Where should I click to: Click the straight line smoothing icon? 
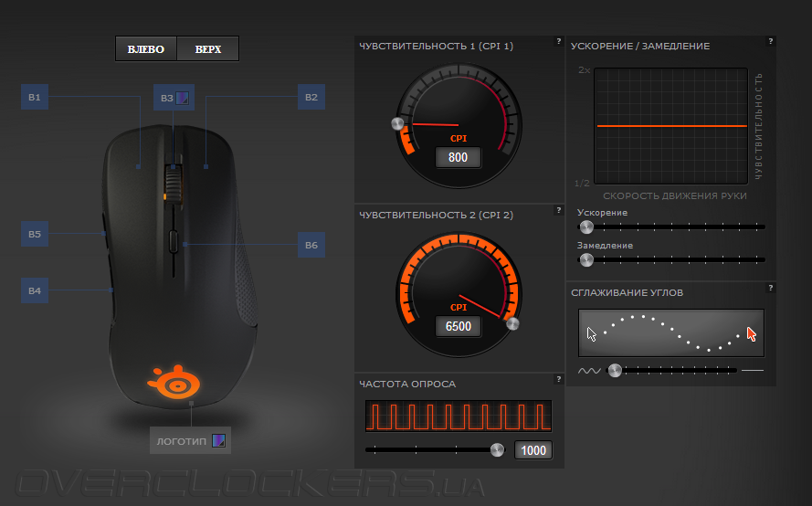pyautogui.click(x=753, y=370)
